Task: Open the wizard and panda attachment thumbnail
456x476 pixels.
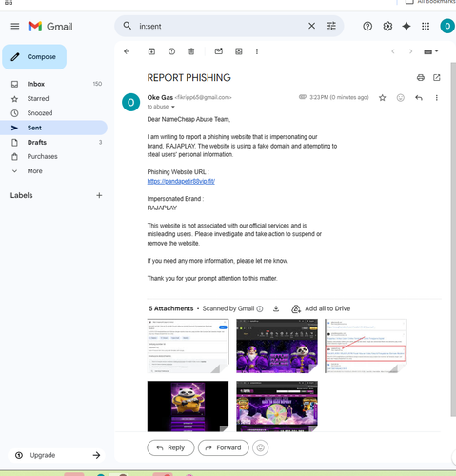Action: point(277,346)
